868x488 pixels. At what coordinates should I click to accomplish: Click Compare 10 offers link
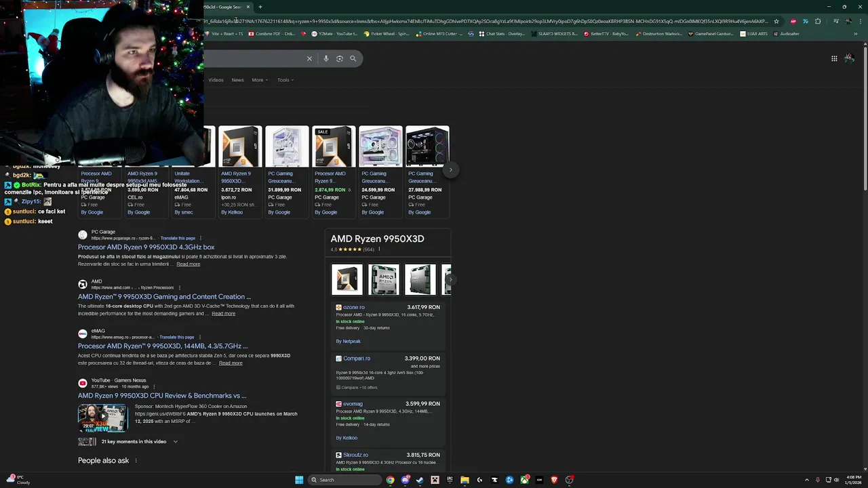pos(357,388)
